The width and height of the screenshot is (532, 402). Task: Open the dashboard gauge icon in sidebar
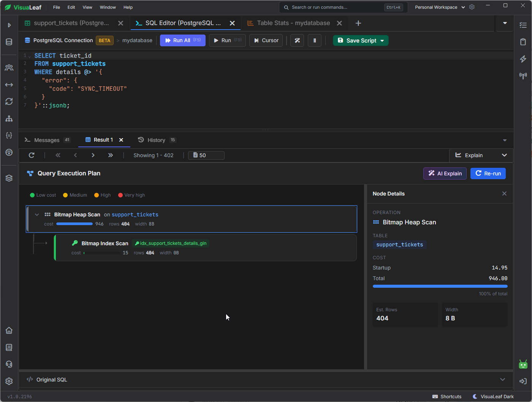[x=9, y=152]
